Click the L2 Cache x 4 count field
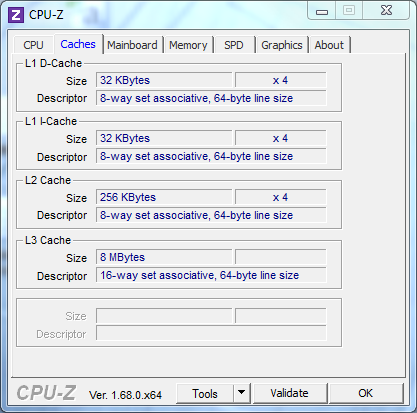The width and height of the screenshot is (417, 413). (x=281, y=197)
